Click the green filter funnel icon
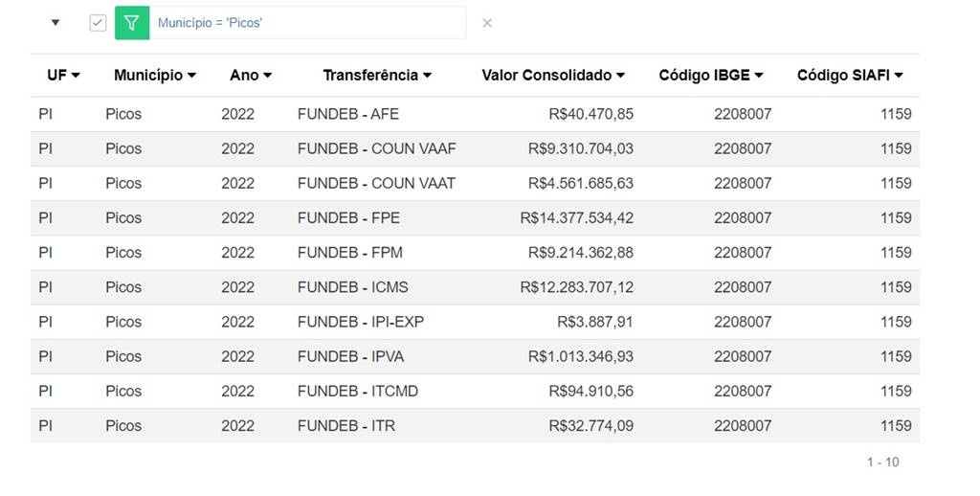 [x=132, y=23]
